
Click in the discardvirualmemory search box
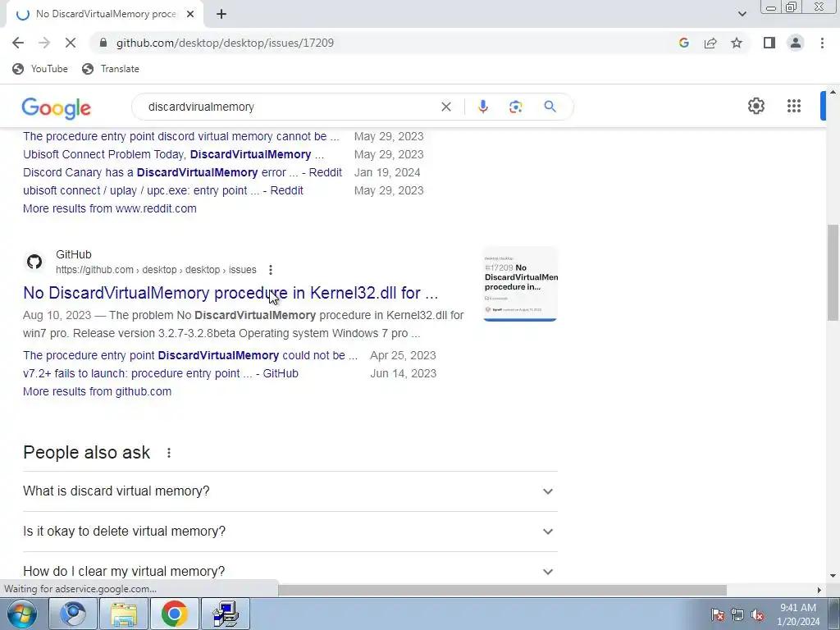coord(290,107)
